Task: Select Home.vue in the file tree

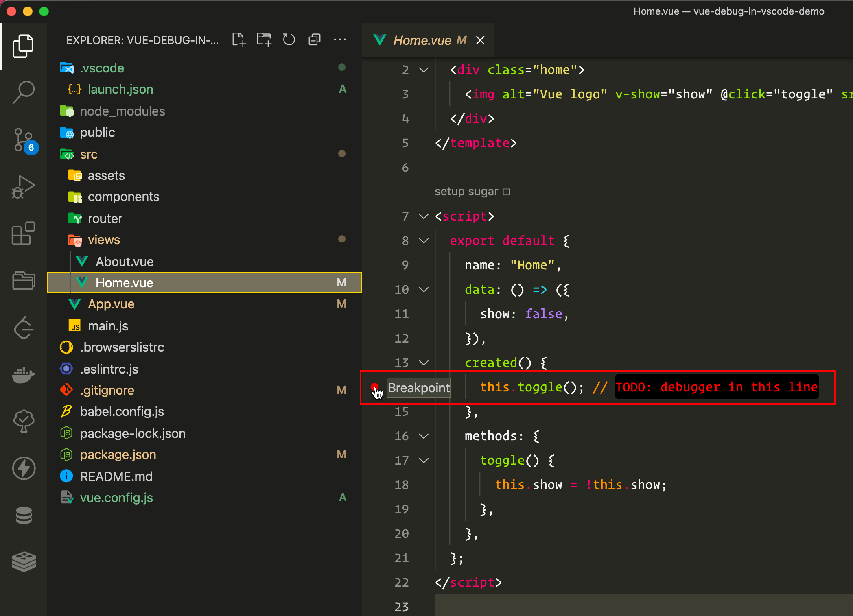Action: point(205,282)
